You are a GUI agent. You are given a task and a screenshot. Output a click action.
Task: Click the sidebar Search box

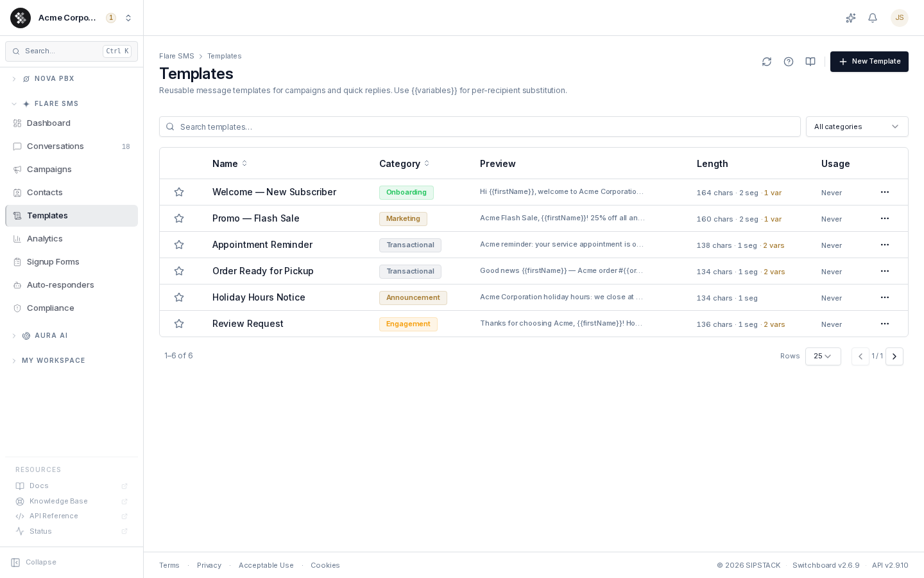[x=71, y=51]
